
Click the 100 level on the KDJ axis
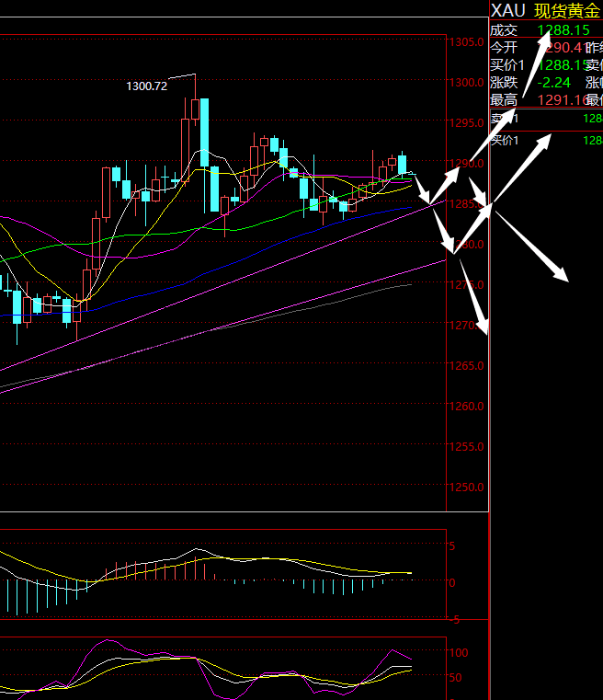coord(459,653)
